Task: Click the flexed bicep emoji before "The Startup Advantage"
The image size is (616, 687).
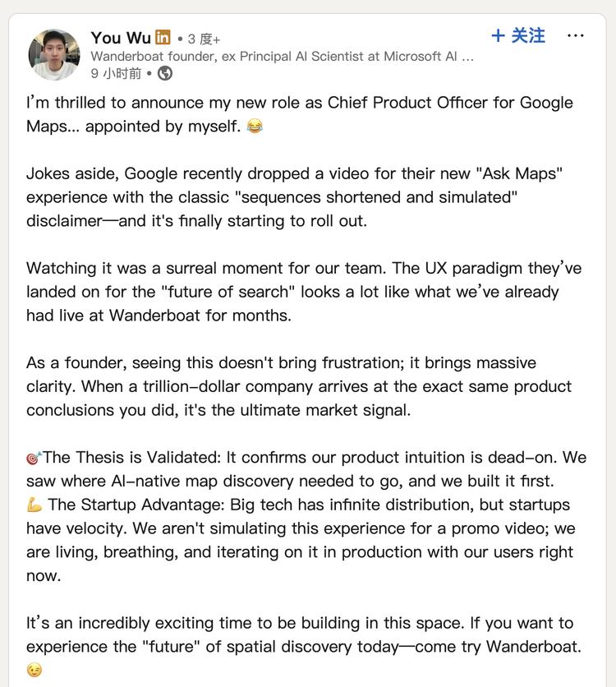Action: (34, 505)
